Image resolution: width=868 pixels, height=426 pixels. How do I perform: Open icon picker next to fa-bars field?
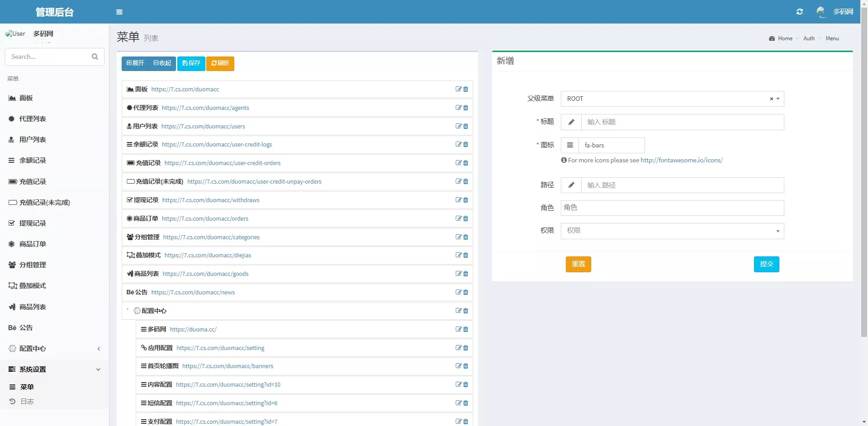click(570, 145)
